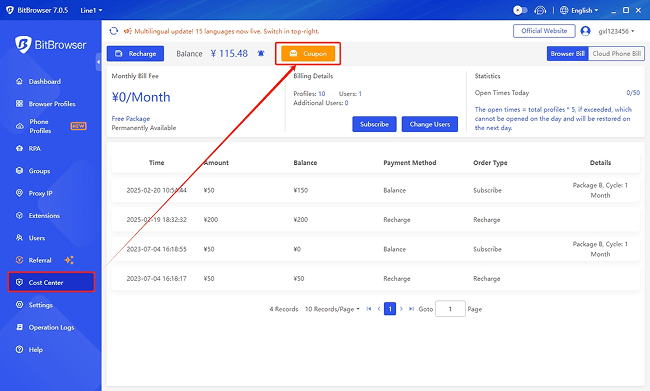Screen dimensions: 650x391
Task: Toggle the theme switch in title bar
Action: 520,10
